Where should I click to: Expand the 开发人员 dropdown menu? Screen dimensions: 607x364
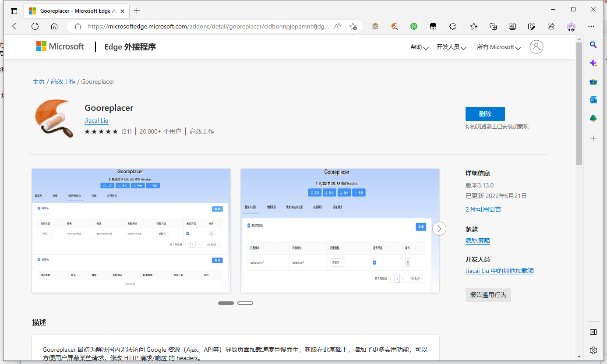click(x=451, y=47)
